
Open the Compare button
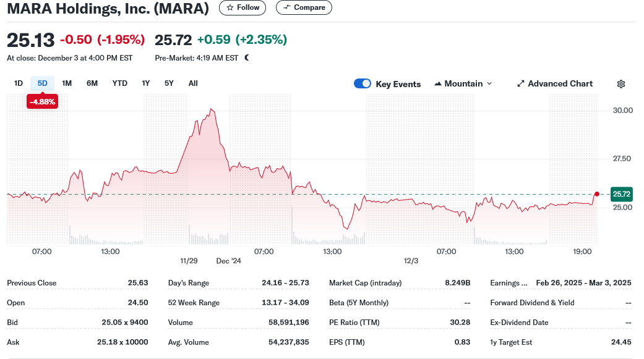tap(304, 7)
